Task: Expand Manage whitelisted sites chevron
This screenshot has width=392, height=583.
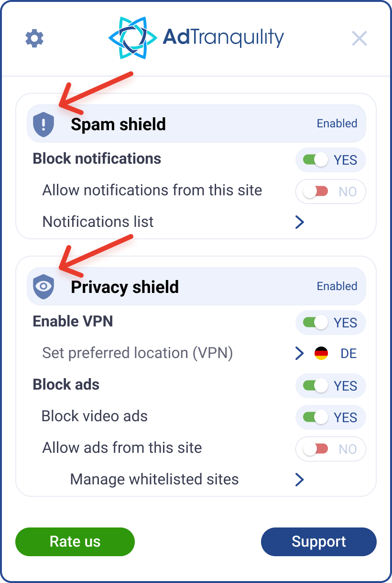Action: (x=300, y=480)
